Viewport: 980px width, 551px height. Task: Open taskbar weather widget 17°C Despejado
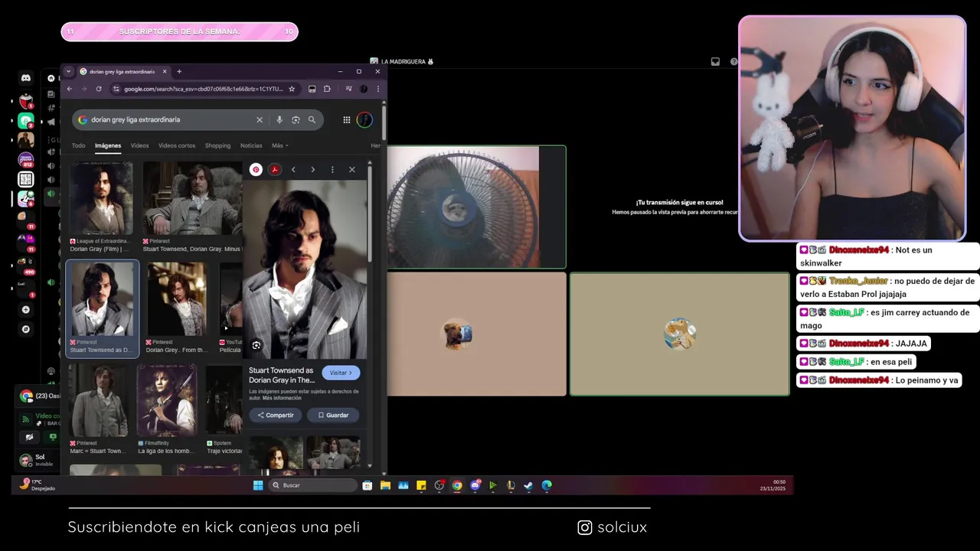pos(38,484)
